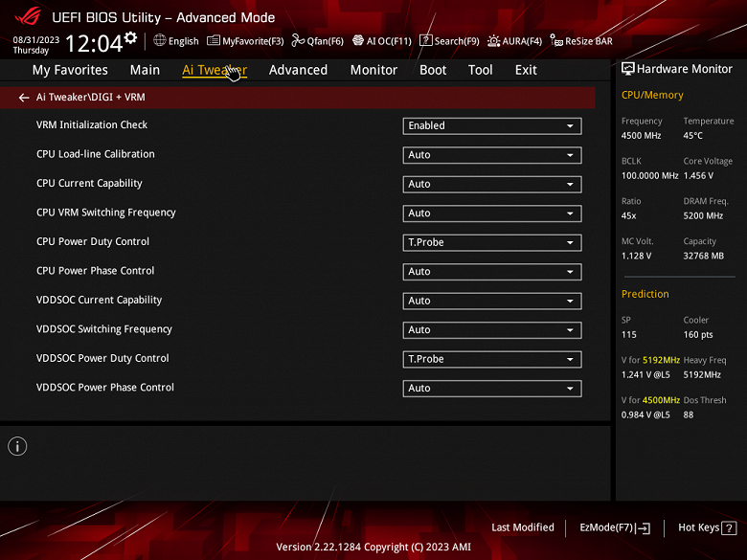747x560 pixels.
Task: Click the 1.456 V core voltage value
Action: (698, 176)
